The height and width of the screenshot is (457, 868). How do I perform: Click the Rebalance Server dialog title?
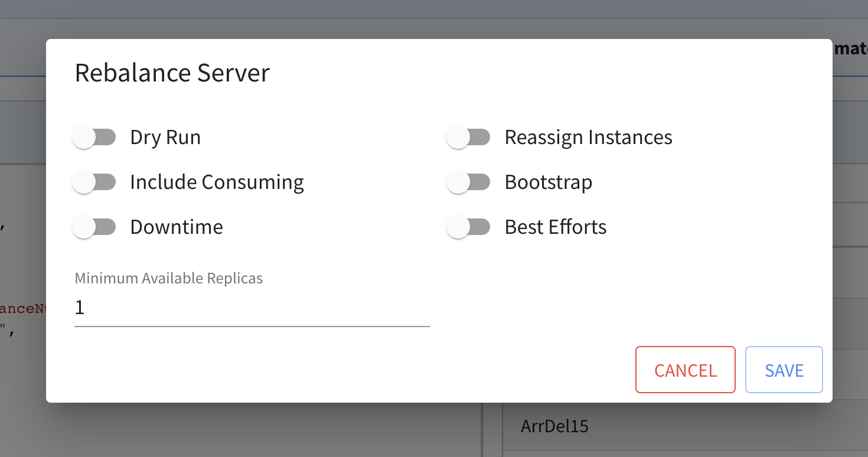[x=172, y=73]
